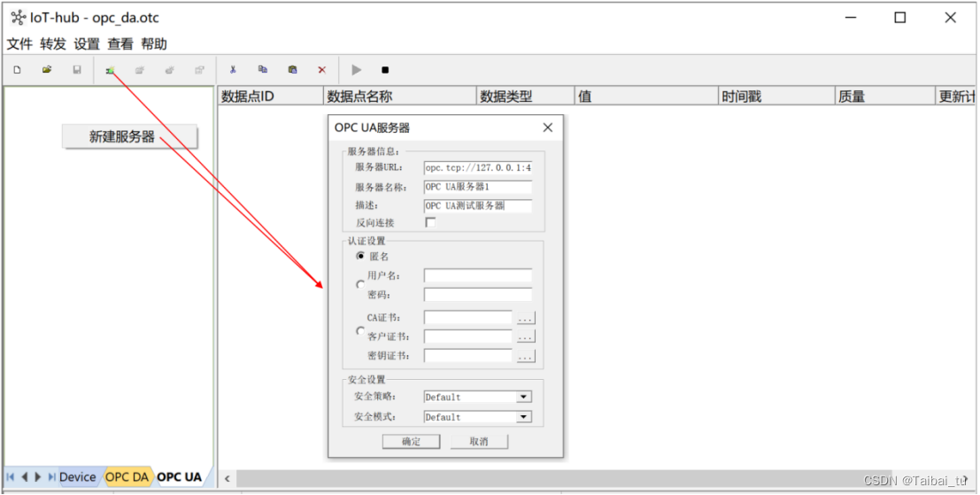Screen dimensions: 980x495
Task: Click the 用户名 input field
Action: (478, 275)
